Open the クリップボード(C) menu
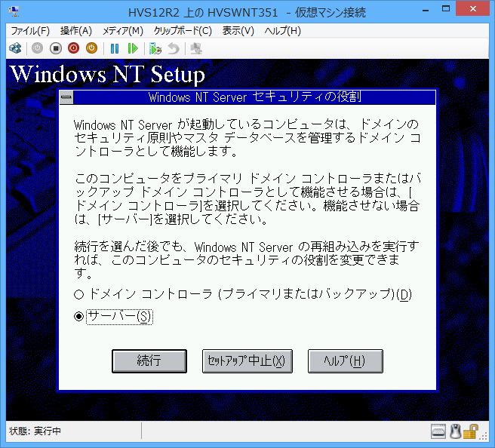The width and height of the screenshot is (495, 448). 183,31
